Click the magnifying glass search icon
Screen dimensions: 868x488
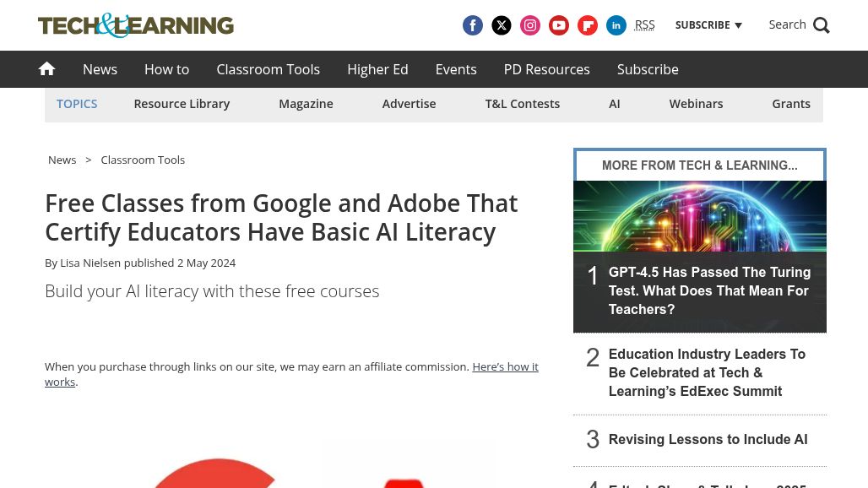coord(822,25)
